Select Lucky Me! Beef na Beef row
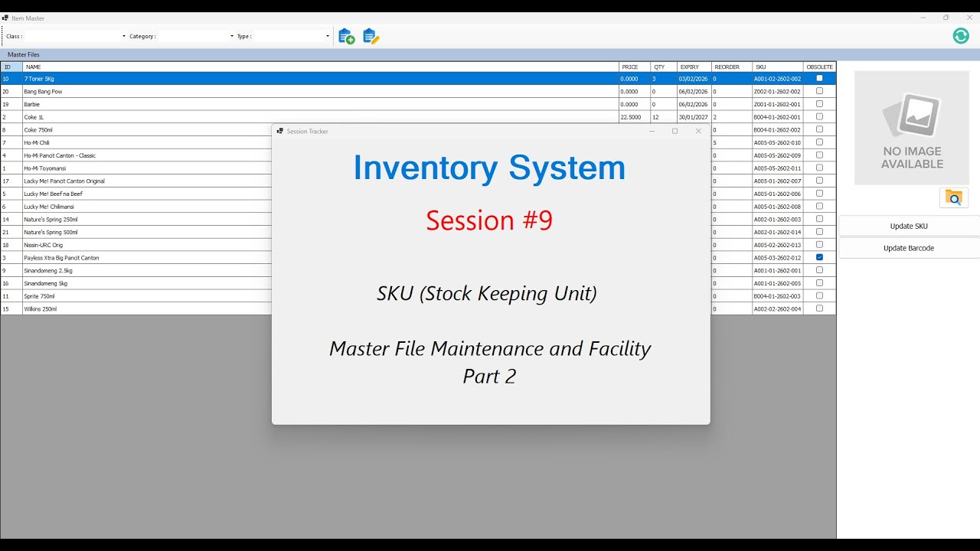Image resolution: width=980 pixels, height=551 pixels. (x=136, y=194)
